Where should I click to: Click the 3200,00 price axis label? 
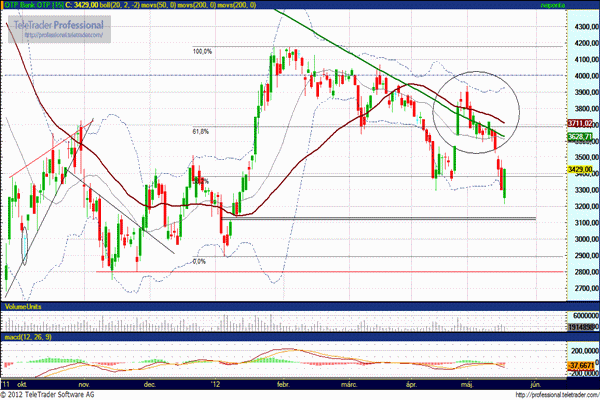point(586,206)
